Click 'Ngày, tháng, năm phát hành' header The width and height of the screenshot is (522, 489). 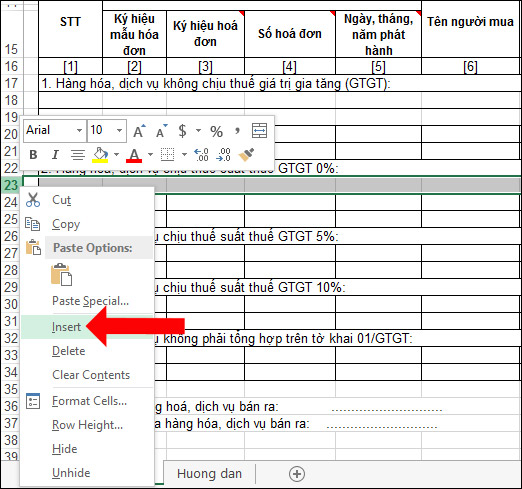(x=378, y=34)
